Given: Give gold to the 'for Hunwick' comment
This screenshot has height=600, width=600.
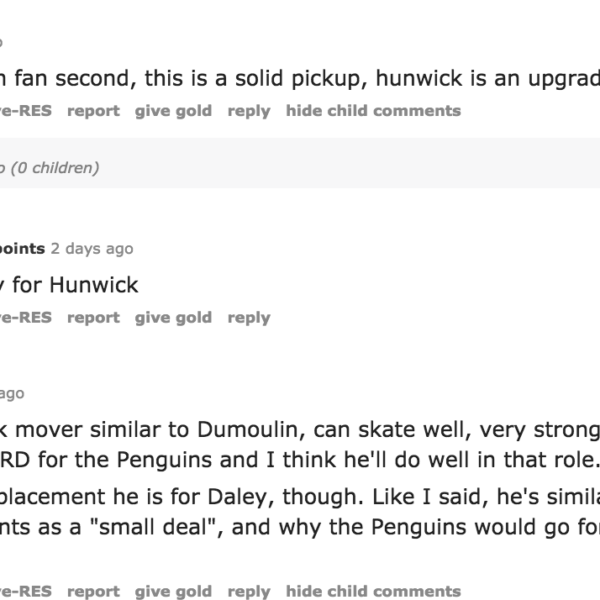Looking at the screenshot, I should pyautogui.click(x=173, y=318).
